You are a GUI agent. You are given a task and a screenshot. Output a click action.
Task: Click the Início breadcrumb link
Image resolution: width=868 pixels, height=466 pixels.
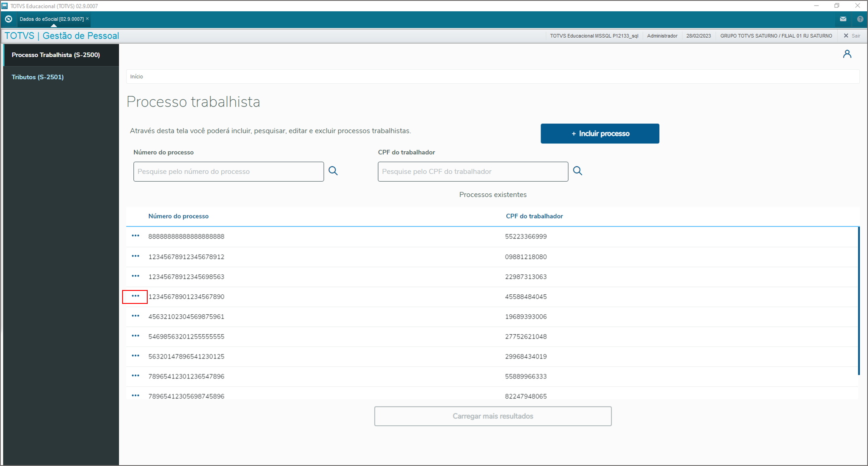coord(136,77)
